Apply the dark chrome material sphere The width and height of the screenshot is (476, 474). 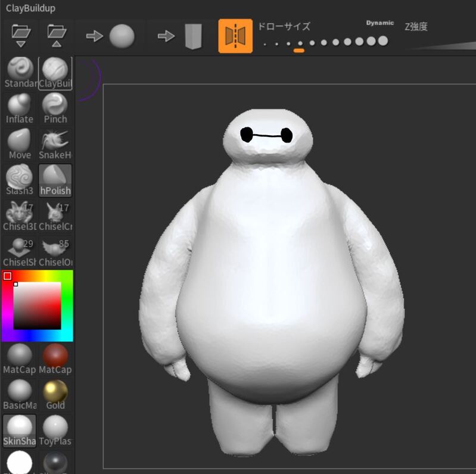(x=55, y=463)
